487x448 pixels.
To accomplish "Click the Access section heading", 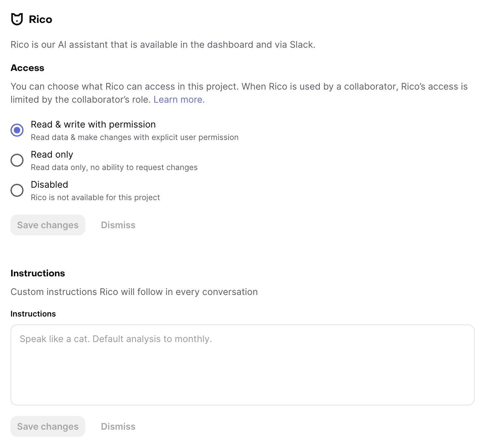I will coord(27,68).
